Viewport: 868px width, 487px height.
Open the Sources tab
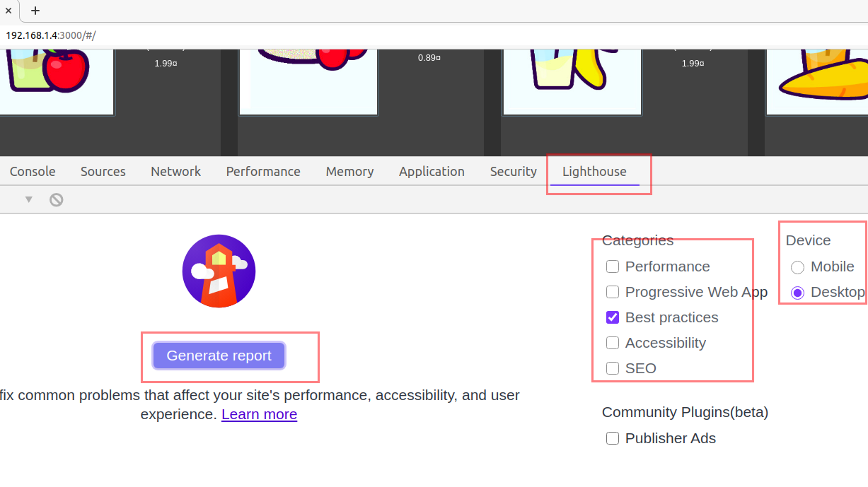pos(103,172)
